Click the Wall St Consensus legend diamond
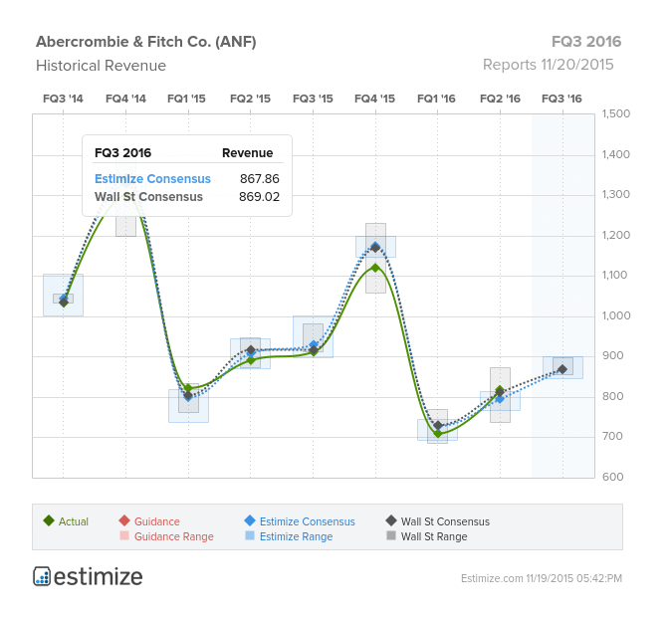Image resolution: width=672 pixels, height=617 pixels. tap(391, 520)
